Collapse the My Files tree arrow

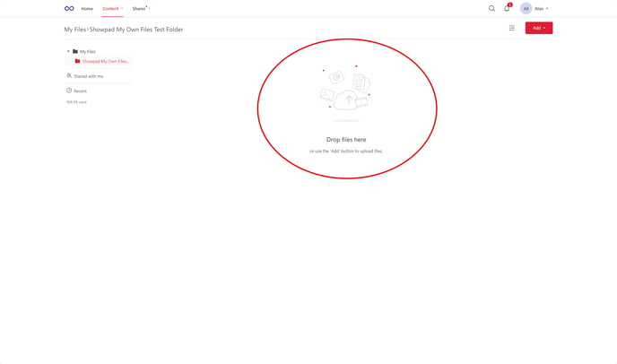(68, 52)
